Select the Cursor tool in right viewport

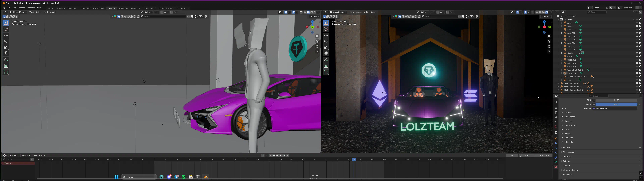tap(326, 29)
